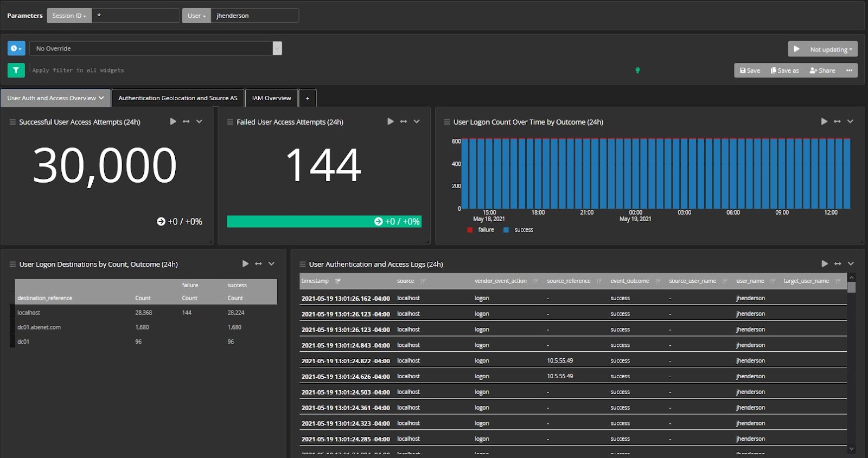Click resize arrows on Failed User Access widget

coord(403,121)
